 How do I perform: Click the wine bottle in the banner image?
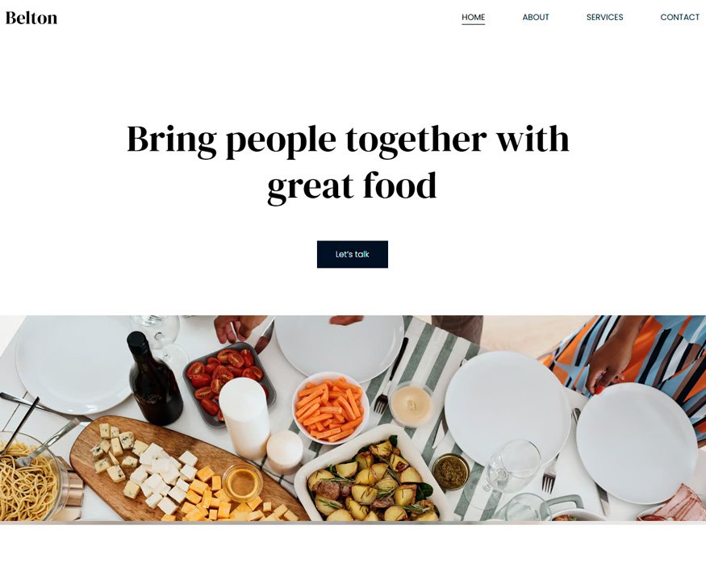tap(153, 379)
